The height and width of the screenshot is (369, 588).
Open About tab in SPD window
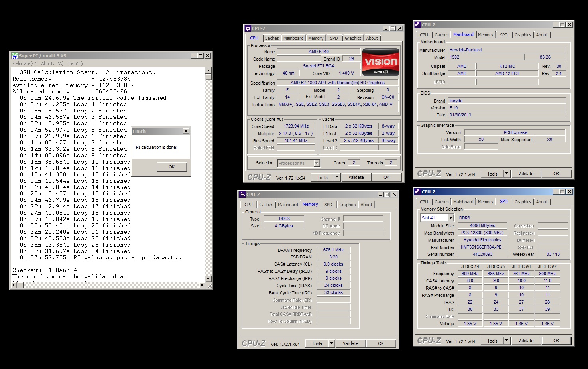(x=542, y=202)
